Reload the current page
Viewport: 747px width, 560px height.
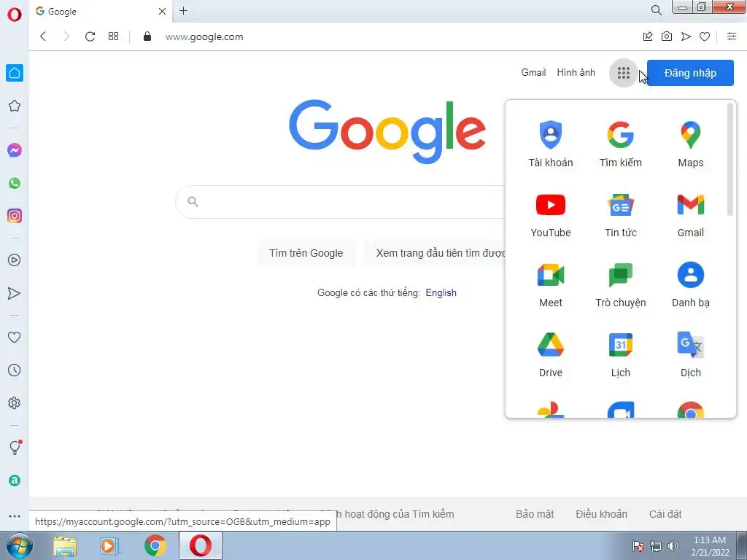(90, 36)
